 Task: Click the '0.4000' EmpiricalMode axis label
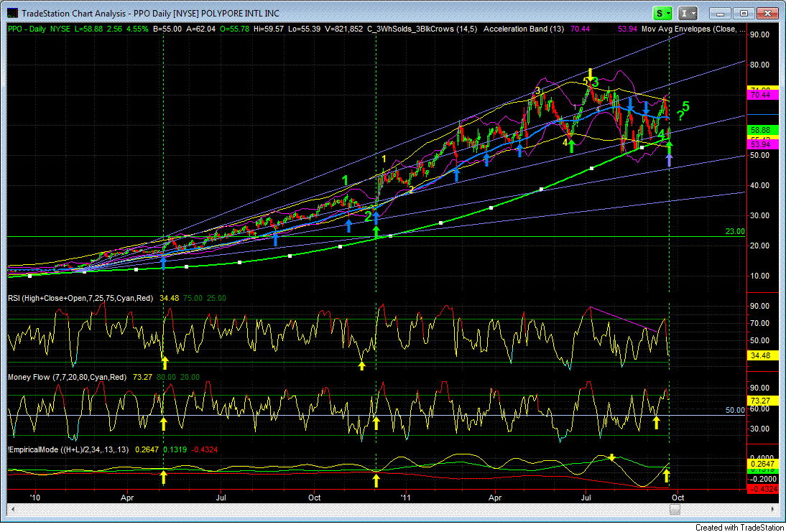click(761, 457)
